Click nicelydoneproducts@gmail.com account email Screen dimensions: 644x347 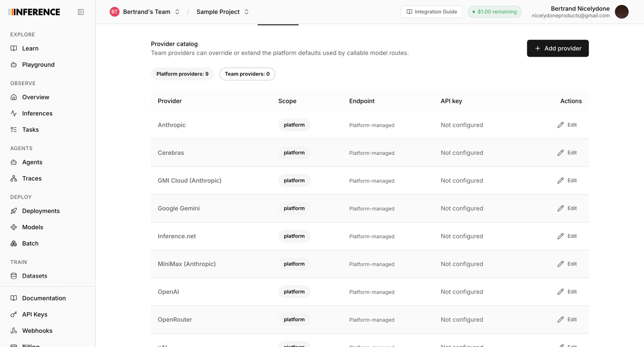click(x=570, y=16)
